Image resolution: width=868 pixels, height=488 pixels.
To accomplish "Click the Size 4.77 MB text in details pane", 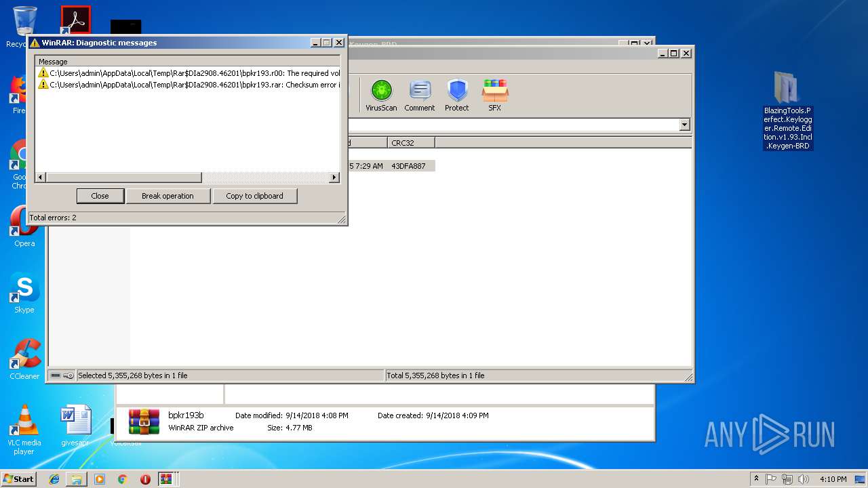I will [290, 428].
